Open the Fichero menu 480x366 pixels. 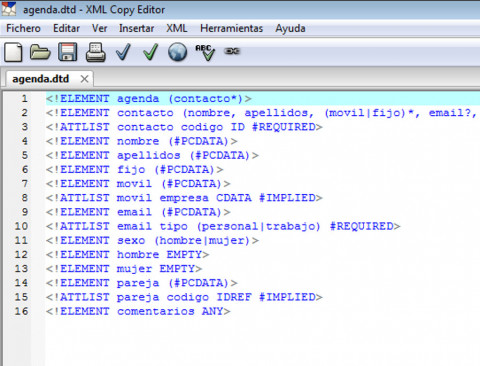23,28
